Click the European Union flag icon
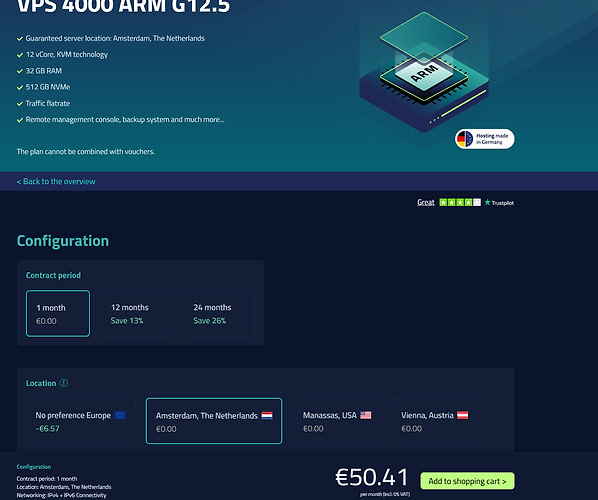 (120, 415)
